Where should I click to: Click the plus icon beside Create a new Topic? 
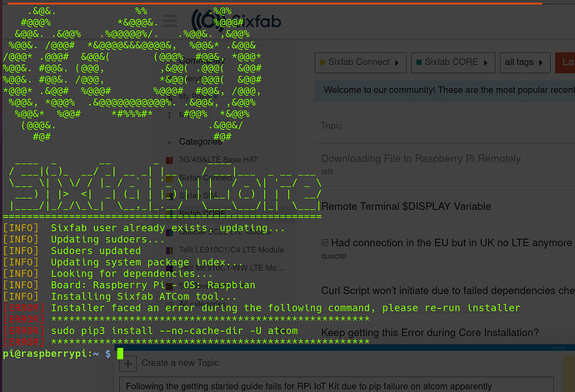[x=128, y=364]
